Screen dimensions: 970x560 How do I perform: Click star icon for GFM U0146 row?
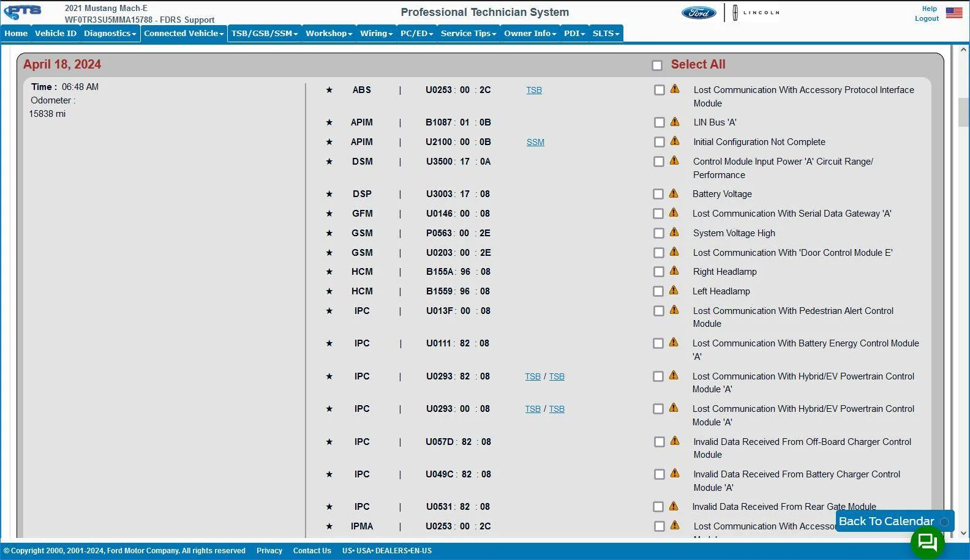[x=329, y=214]
